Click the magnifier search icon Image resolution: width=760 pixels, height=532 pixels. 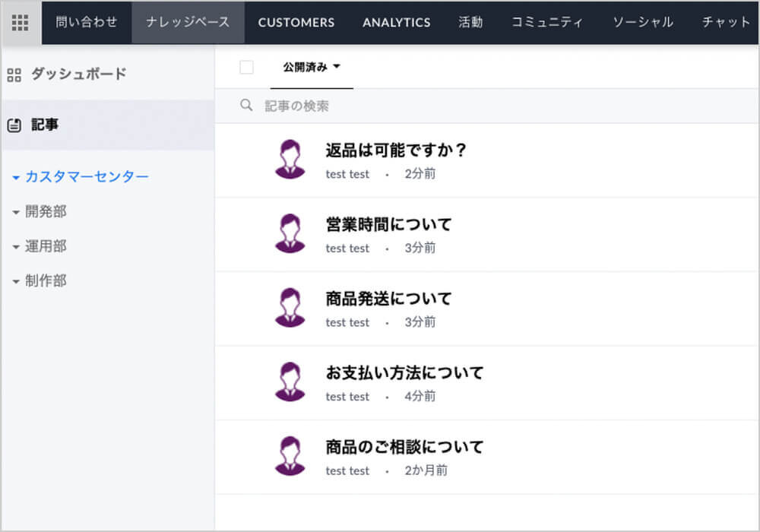pos(246,106)
